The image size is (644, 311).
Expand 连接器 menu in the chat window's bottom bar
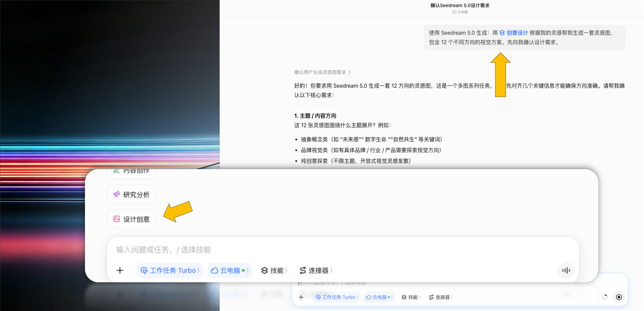point(441,297)
